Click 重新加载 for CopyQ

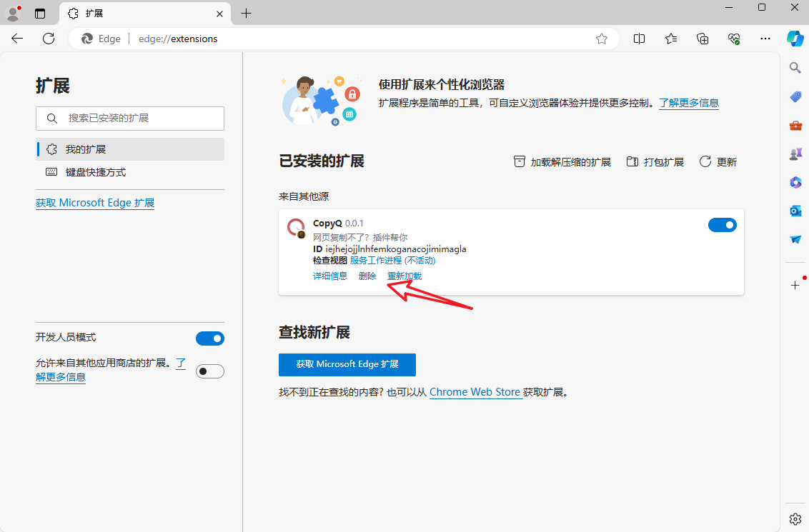[404, 276]
